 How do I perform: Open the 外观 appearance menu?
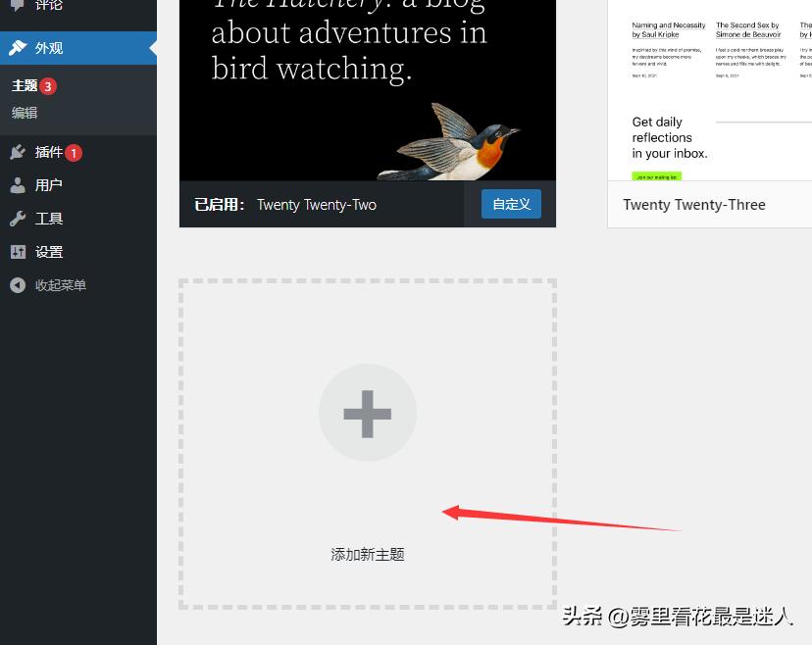click(78, 48)
